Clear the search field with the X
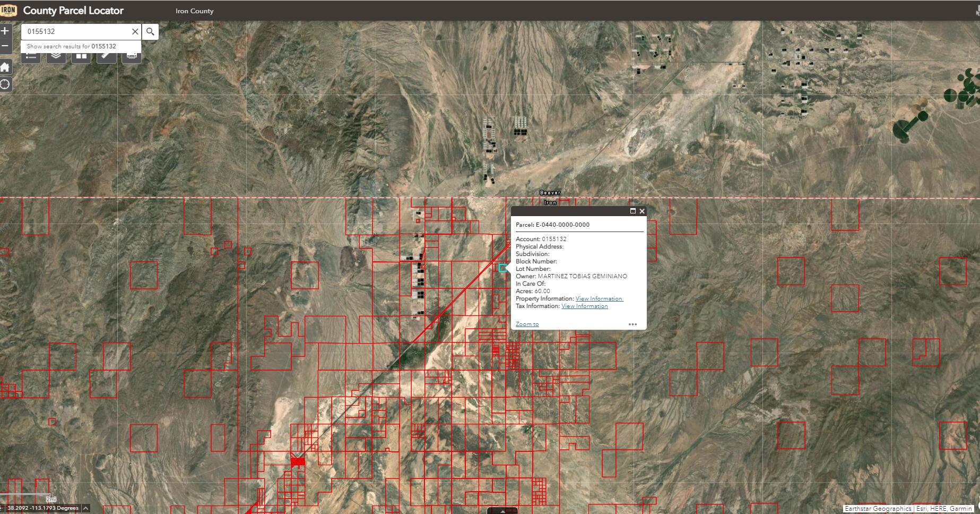This screenshot has width=980, height=514. 134,31
